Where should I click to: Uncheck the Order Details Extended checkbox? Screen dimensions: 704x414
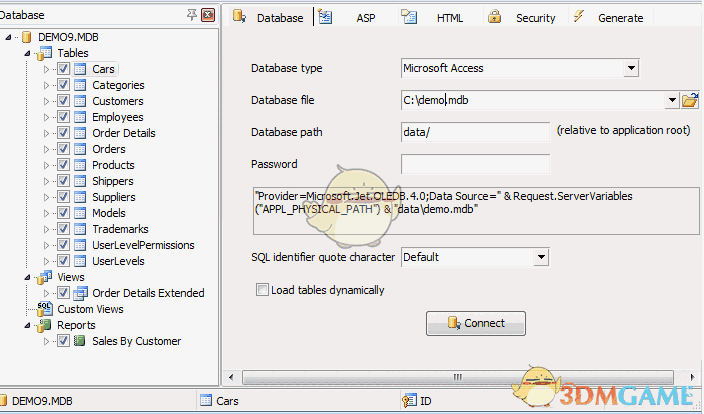point(63,293)
